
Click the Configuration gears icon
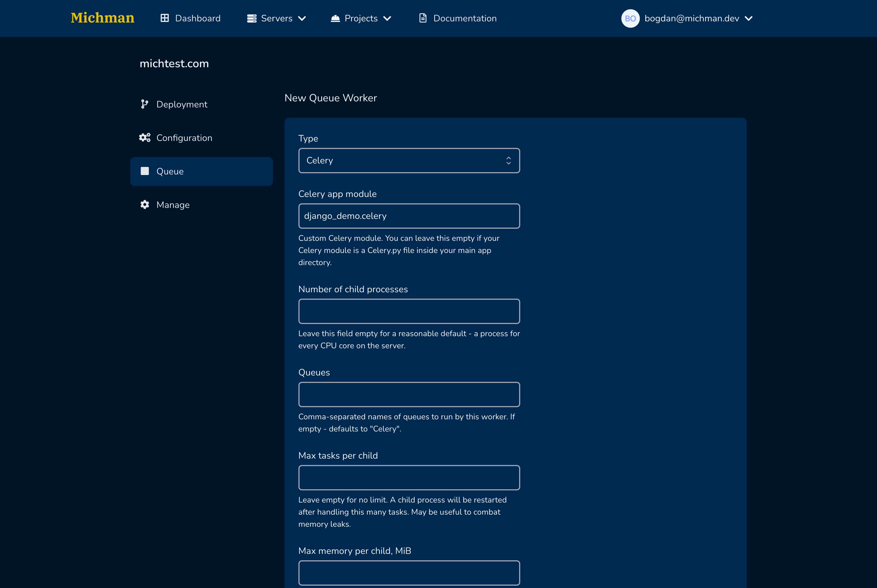(144, 138)
